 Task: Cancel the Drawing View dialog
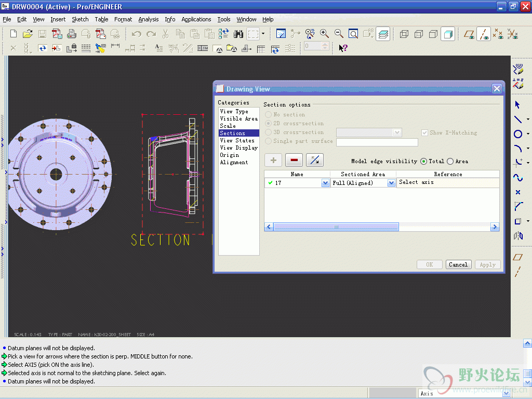458,264
